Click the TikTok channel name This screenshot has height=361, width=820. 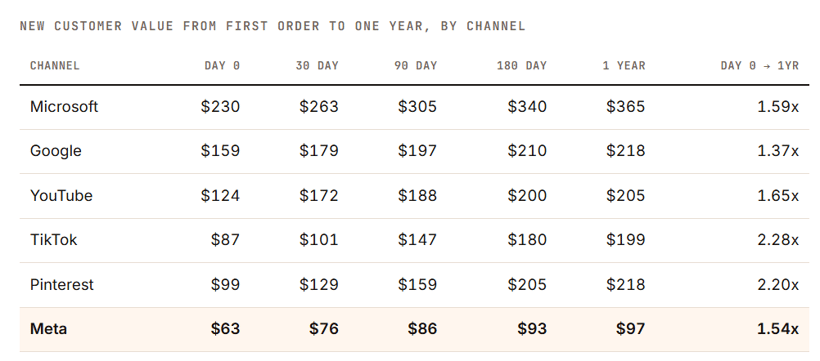53,240
